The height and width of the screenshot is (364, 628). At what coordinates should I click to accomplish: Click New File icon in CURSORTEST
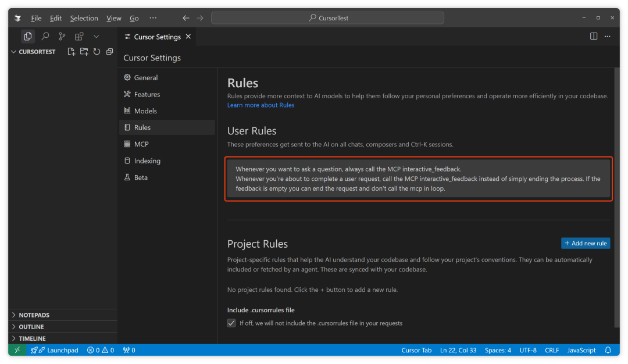[x=71, y=52]
